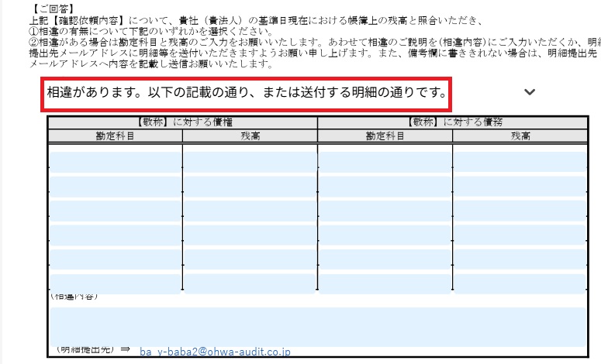
Task: Choose fourth row 勘定科目 cell under 債権
Action: pyautogui.click(x=116, y=235)
